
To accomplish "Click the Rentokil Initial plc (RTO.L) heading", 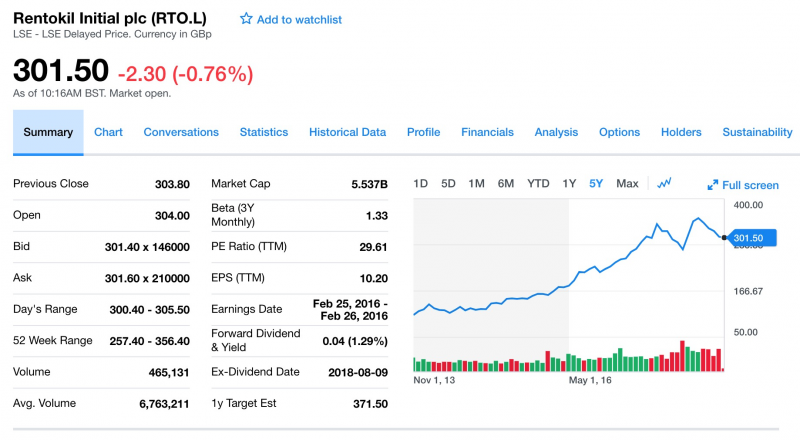I will [x=110, y=18].
